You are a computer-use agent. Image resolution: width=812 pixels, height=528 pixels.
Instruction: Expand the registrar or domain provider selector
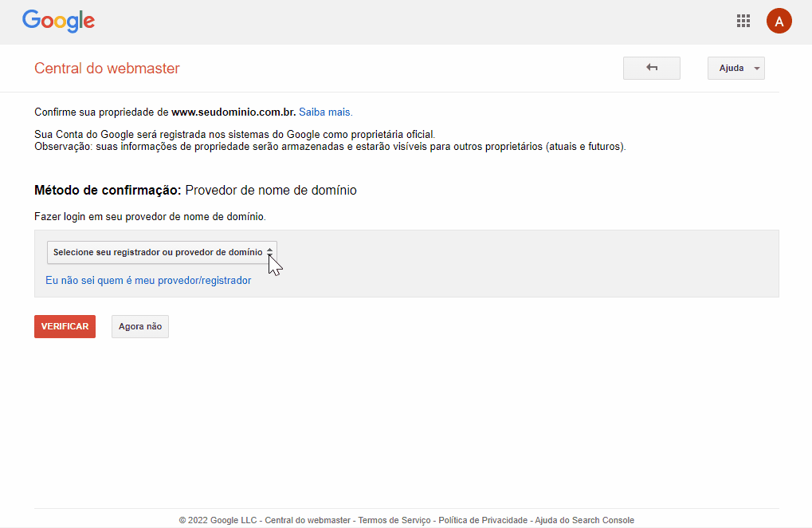(162, 252)
